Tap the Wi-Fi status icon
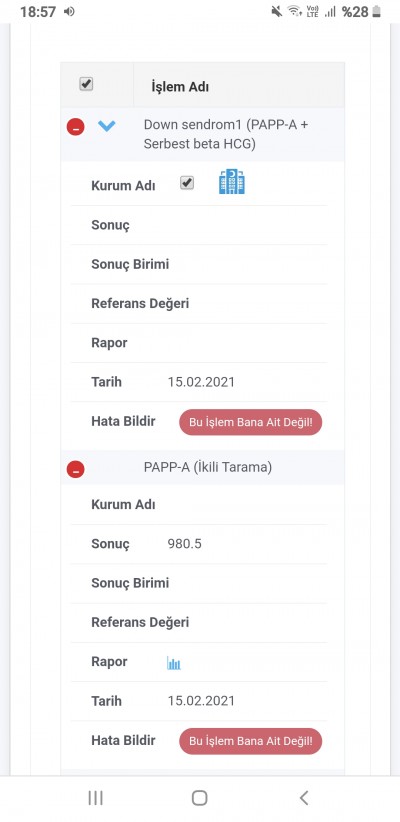The image size is (400, 822). (x=295, y=12)
